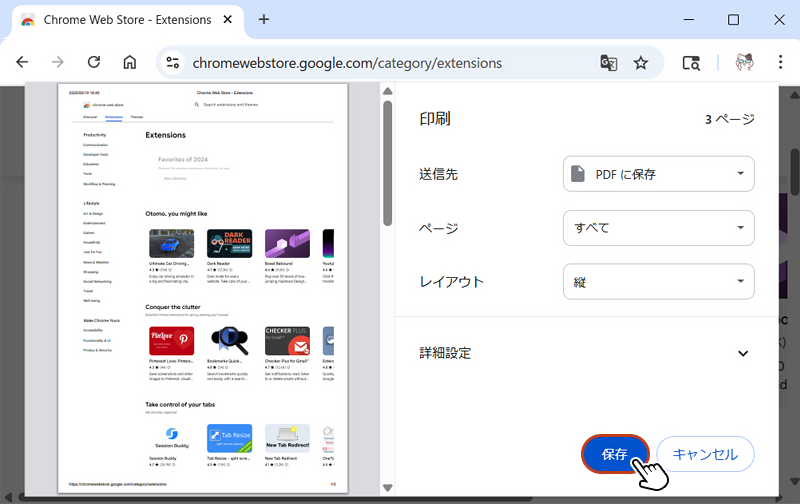This screenshot has width=800, height=504.
Task: Click the PDF file icon in destination
Action: click(x=578, y=173)
